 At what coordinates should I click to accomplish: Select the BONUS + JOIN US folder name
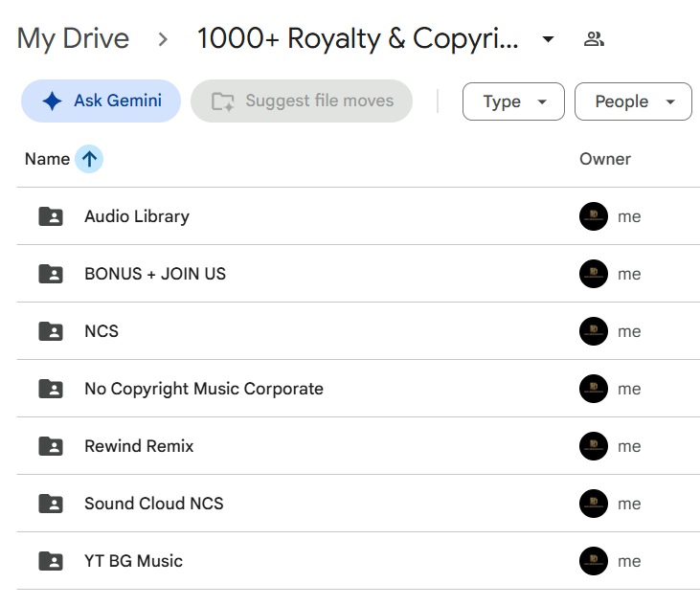[155, 274]
